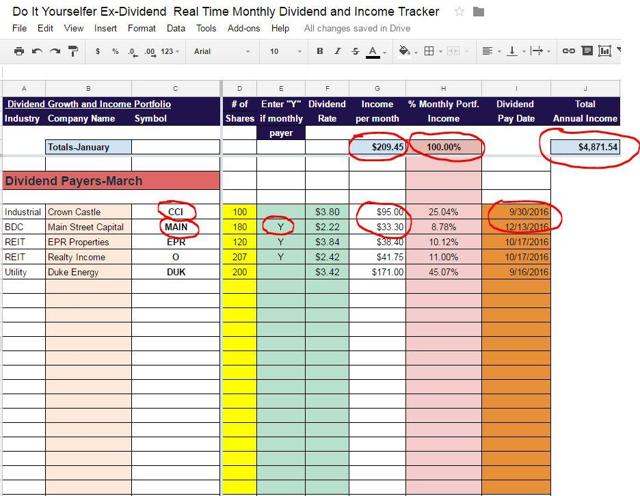Click the document title text
The image size is (640, 496).
(x=226, y=11)
